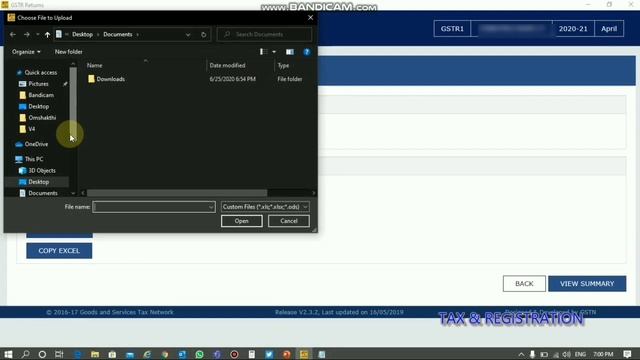Go forward in the file dialog
640x360 pixels.
27,35
